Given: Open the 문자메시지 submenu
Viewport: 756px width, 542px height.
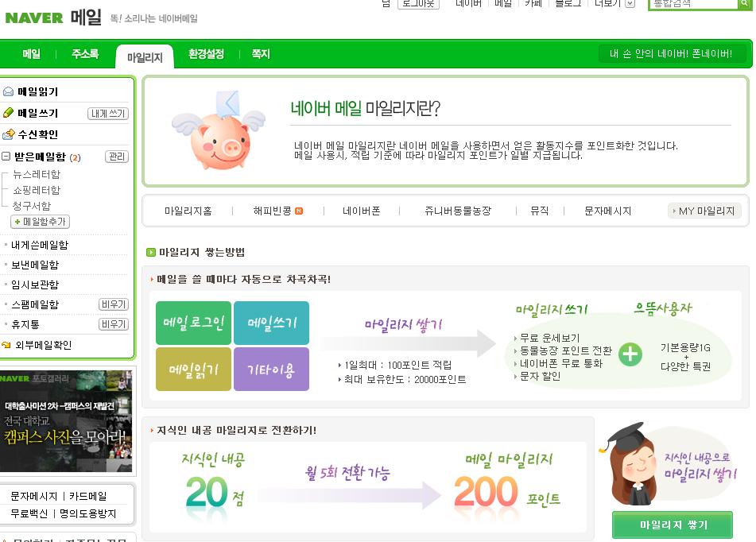Looking at the screenshot, I should [x=607, y=211].
